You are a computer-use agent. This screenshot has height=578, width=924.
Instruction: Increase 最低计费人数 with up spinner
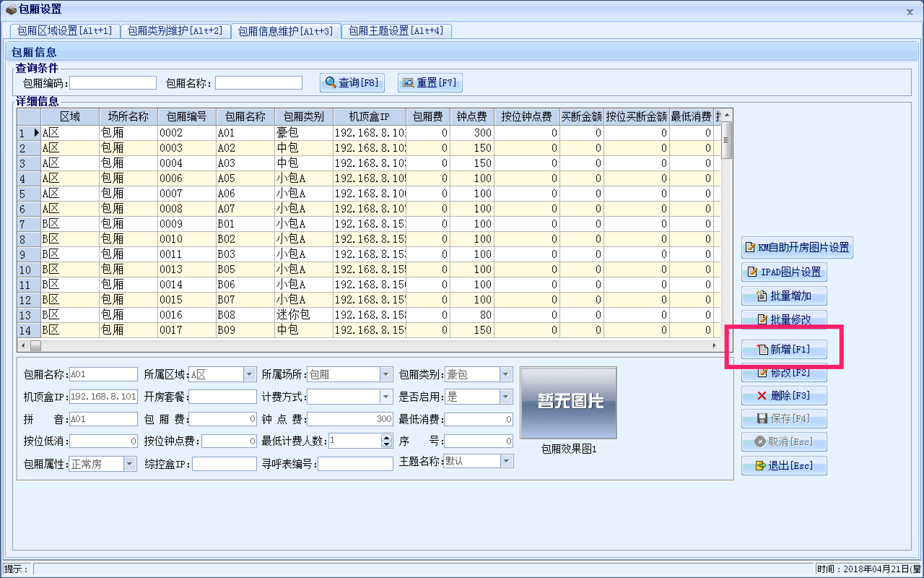[387, 438]
